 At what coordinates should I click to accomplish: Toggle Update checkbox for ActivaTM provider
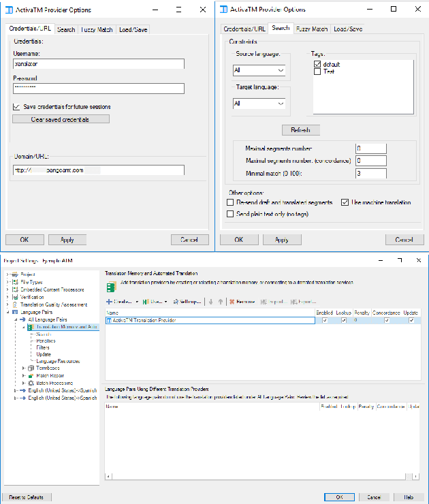[411, 320]
